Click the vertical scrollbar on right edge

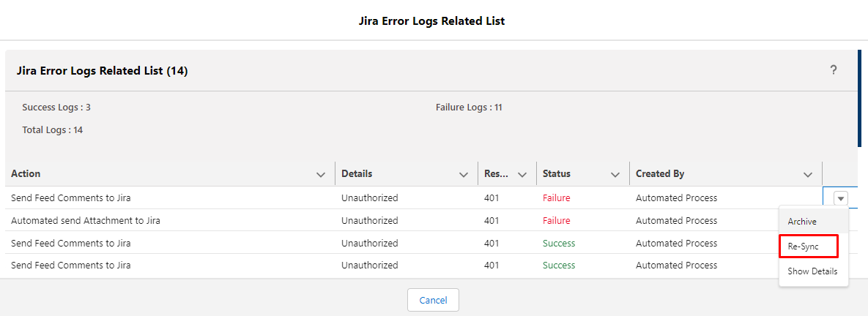click(859, 98)
